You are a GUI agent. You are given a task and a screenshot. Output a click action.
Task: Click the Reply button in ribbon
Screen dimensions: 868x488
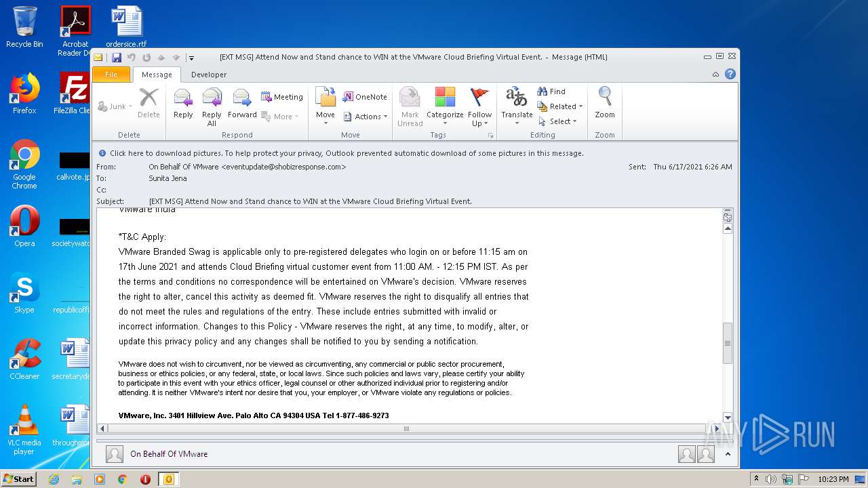point(183,105)
